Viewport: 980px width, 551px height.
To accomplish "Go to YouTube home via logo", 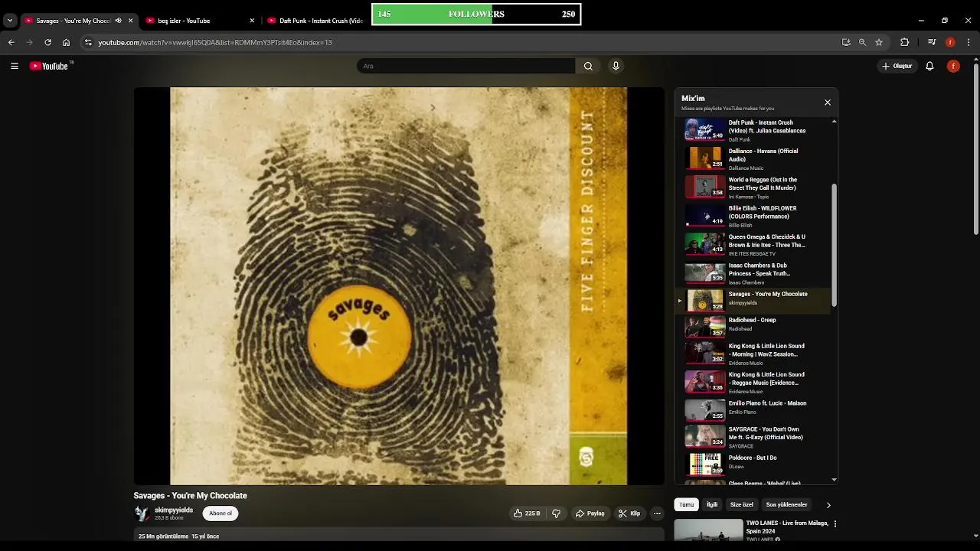I will tap(50, 66).
